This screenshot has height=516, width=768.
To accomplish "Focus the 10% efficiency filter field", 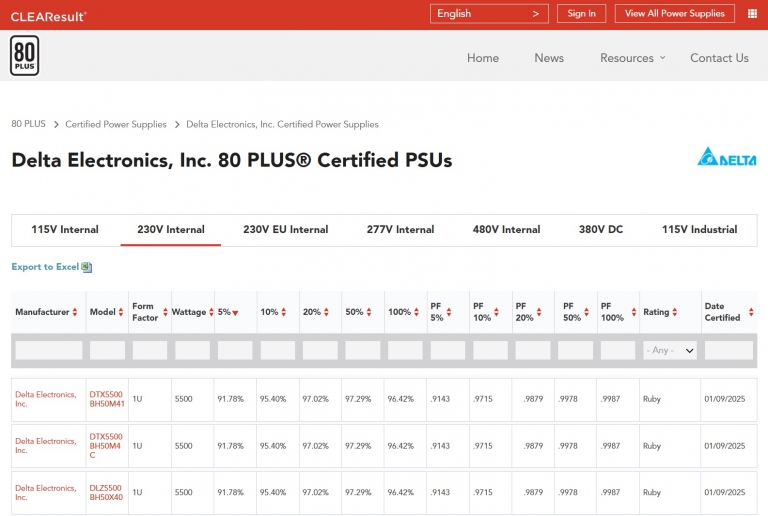I will (278, 351).
